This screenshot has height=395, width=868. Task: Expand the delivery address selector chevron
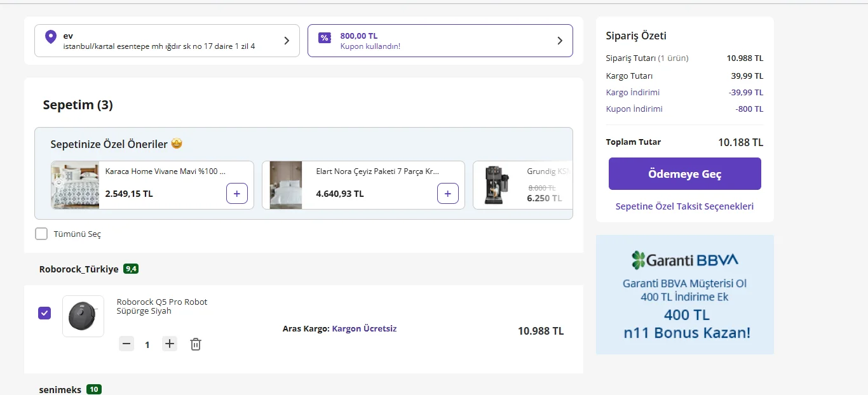click(x=287, y=41)
